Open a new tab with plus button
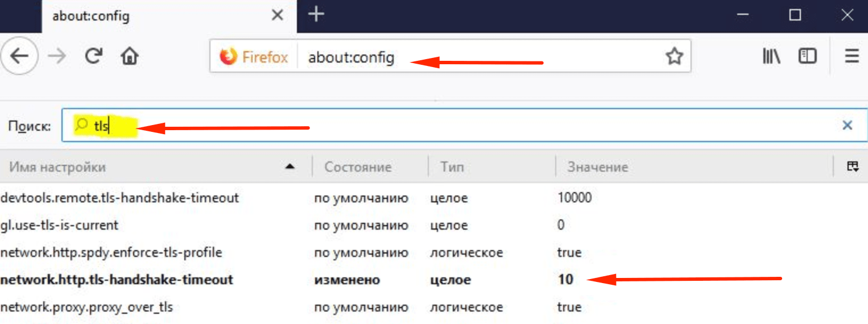Viewport: 868px width, 324px height. click(316, 15)
